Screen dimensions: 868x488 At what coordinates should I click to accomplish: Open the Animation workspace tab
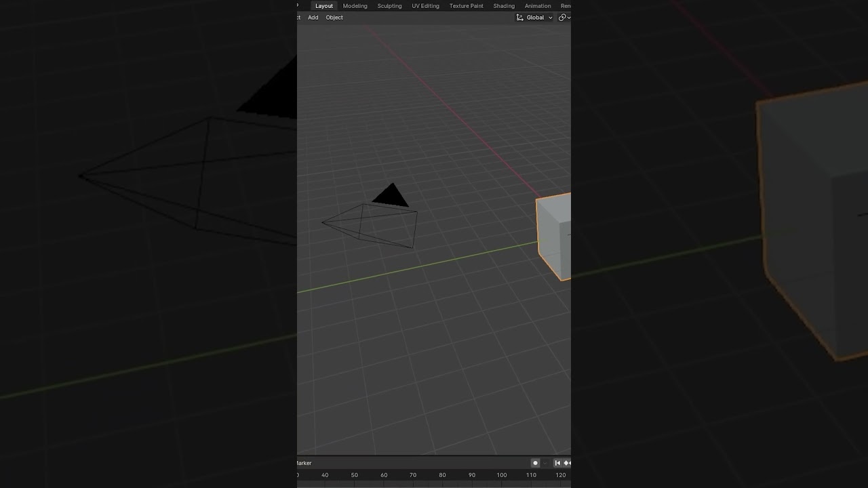point(538,6)
